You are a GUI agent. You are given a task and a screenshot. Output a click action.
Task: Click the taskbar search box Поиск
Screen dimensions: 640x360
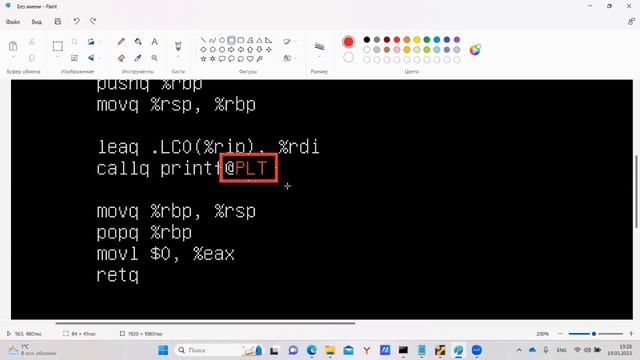click(219, 350)
